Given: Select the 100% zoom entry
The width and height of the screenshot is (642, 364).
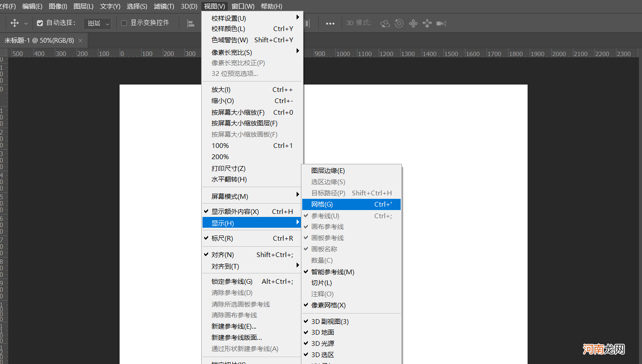Looking at the screenshot, I should (x=253, y=146).
